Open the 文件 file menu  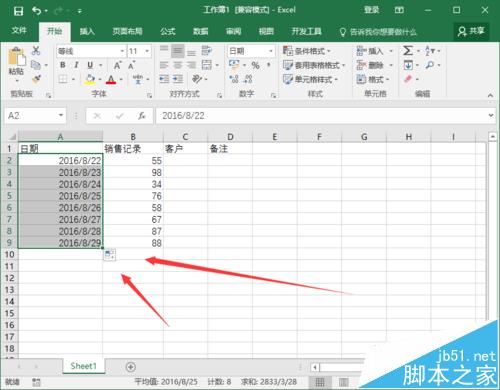(x=19, y=31)
